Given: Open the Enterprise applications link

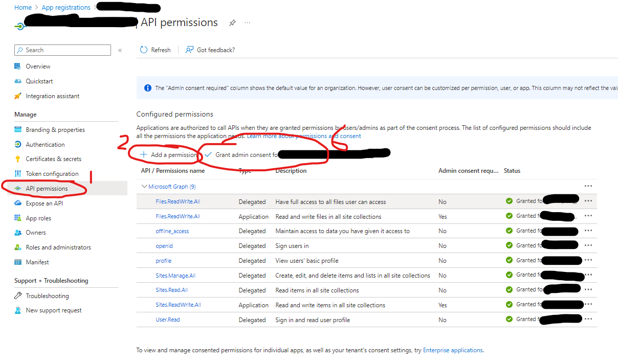Looking at the screenshot, I should pyautogui.click(x=452, y=350).
